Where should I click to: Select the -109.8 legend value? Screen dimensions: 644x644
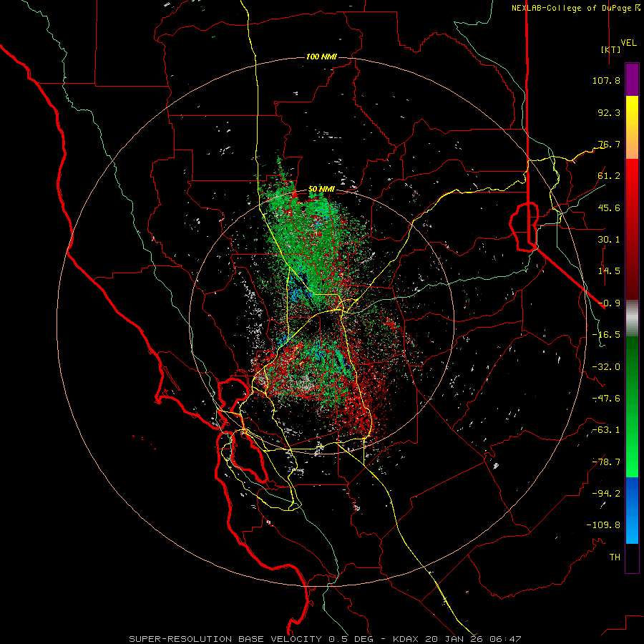[603, 525]
